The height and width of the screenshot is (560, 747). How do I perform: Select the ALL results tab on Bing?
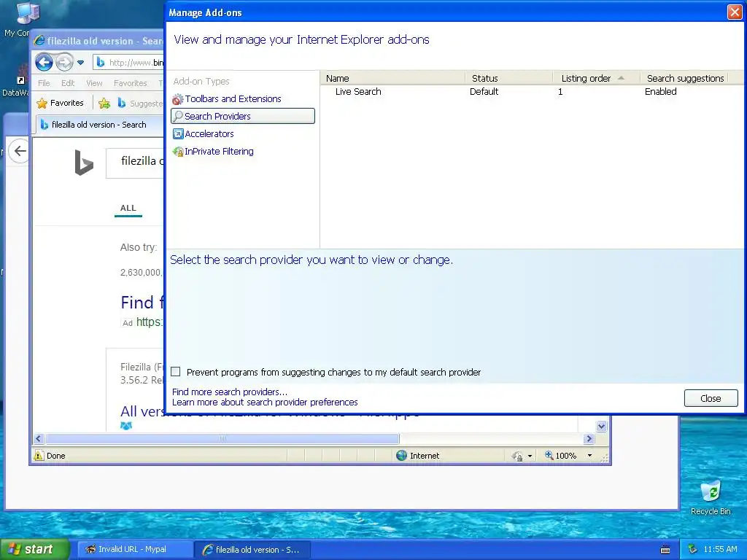pyautogui.click(x=128, y=208)
